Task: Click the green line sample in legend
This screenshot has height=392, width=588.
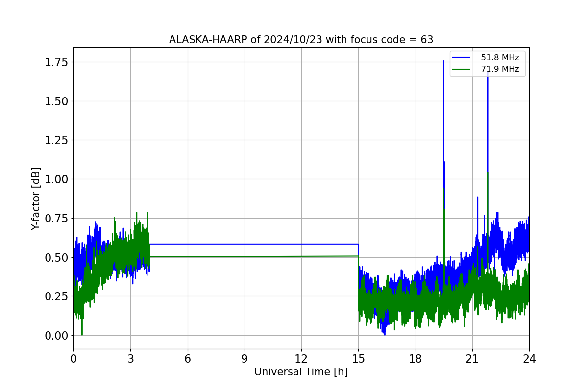Action: [461, 69]
